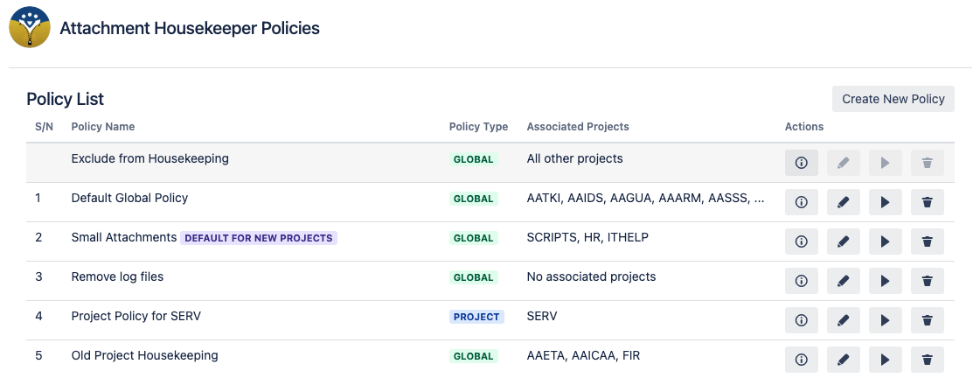Click the truncated Default Global Policy projects list
Screen dimensions: 980x378
(645, 199)
